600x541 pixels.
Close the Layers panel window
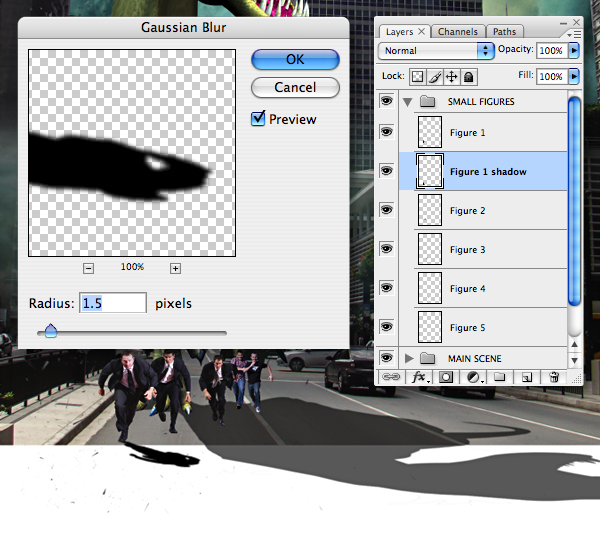point(576,22)
